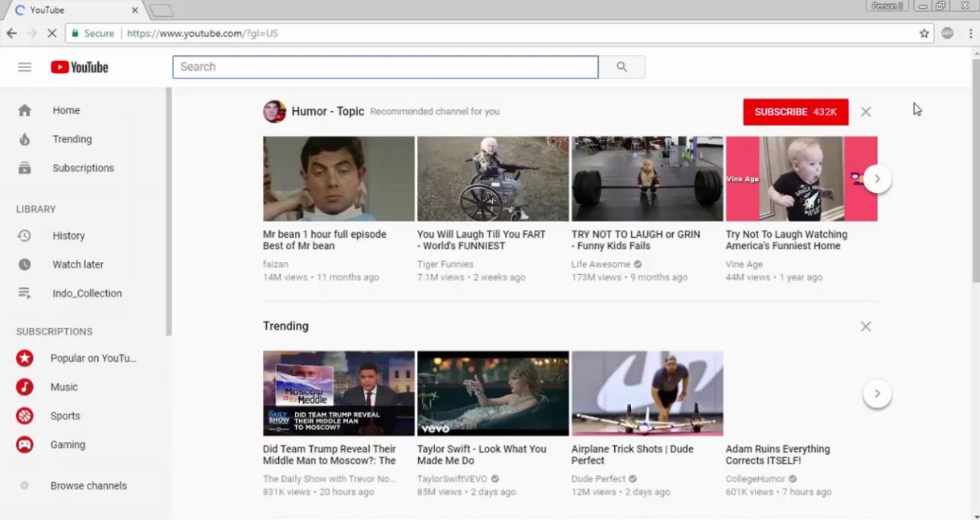Expand the Trending carousel with the next arrow

click(x=876, y=393)
